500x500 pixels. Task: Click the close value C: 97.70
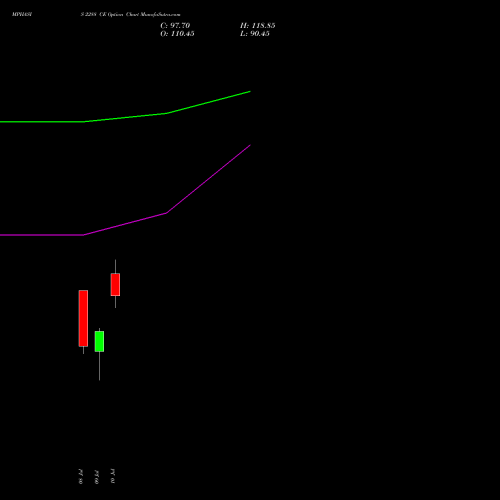(175, 26)
